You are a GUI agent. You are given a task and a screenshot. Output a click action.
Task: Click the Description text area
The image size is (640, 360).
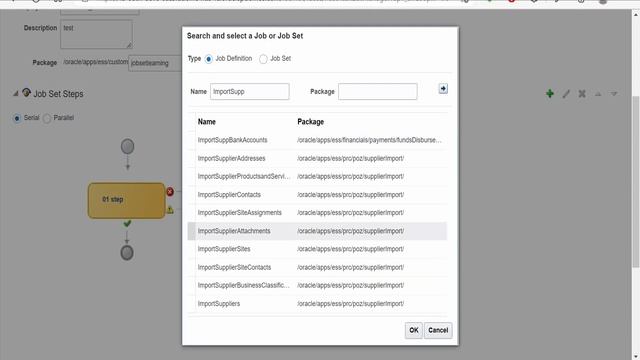point(96,34)
